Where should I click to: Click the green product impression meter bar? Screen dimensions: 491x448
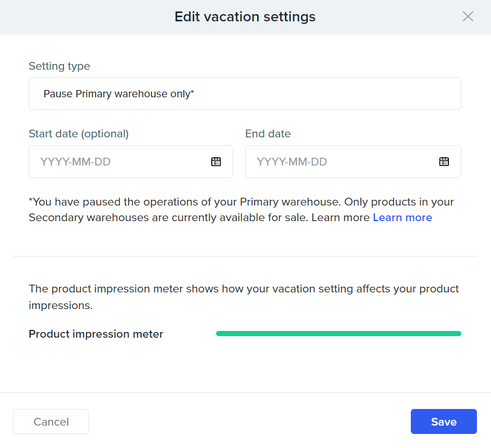(338, 334)
